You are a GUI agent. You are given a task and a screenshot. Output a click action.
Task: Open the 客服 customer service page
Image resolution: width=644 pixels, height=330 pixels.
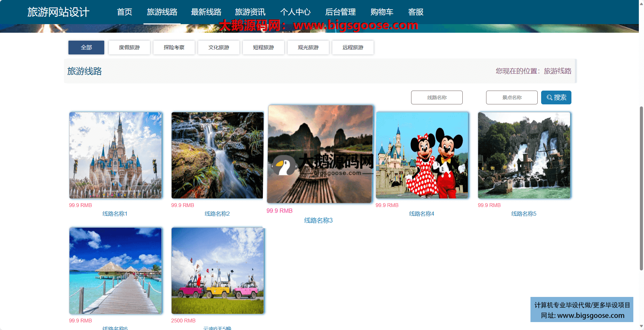click(x=416, y=12)
